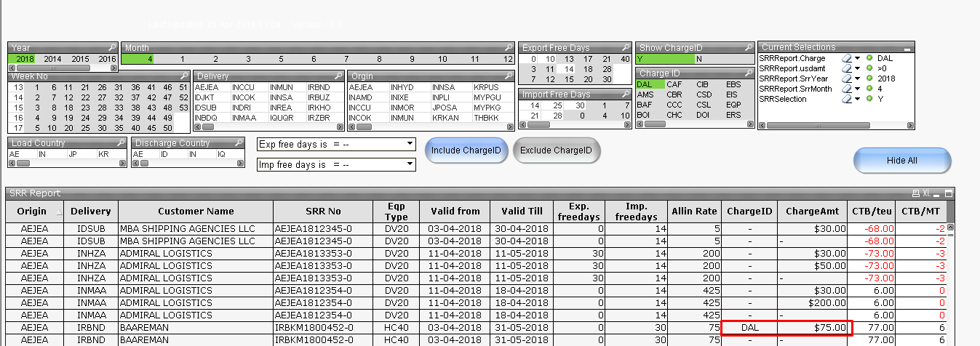Open dropdown arrow for SRRReport.usdamt selection
The width and height of the screenshot is (980, 346).
[x=857, y=68]
